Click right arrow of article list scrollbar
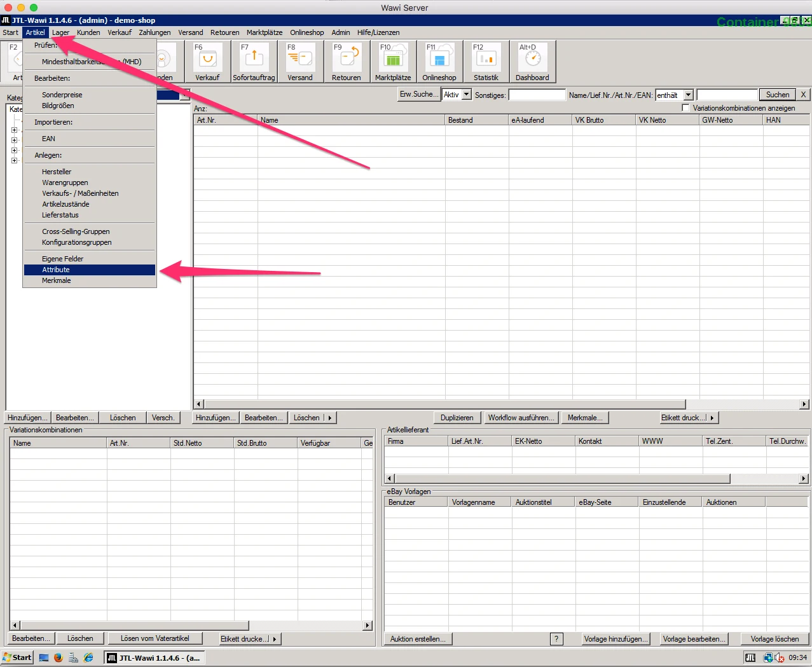812x667 pixels. [x=804, y=404]
